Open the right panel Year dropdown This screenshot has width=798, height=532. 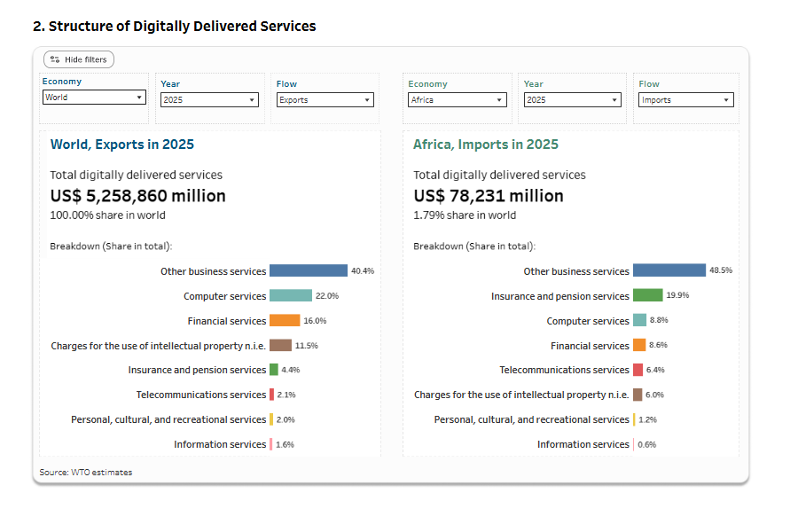pyautogui.click(x=573, y=100)
